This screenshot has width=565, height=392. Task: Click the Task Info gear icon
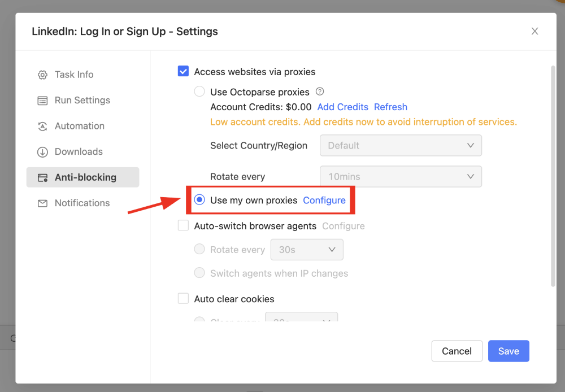[42, 74]
